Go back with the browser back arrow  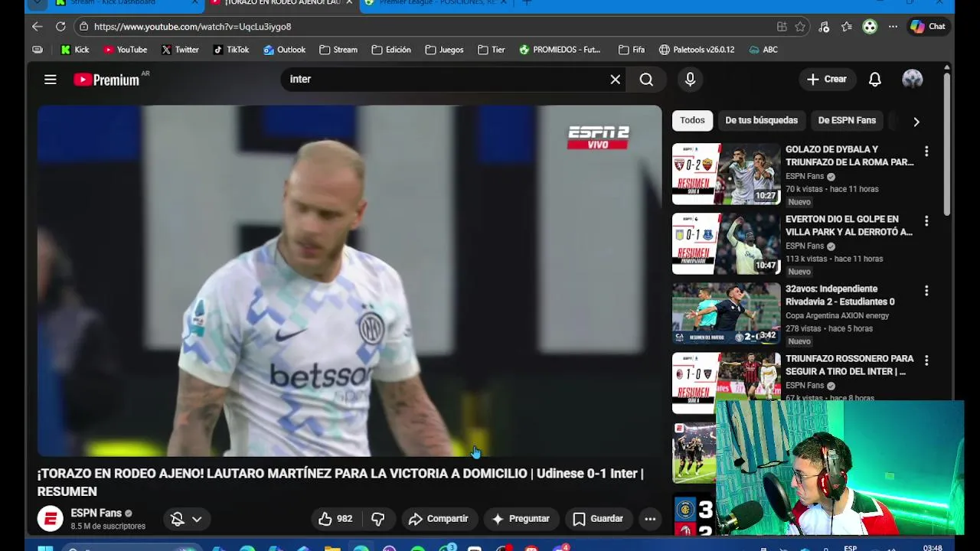(x=38, y=27)
